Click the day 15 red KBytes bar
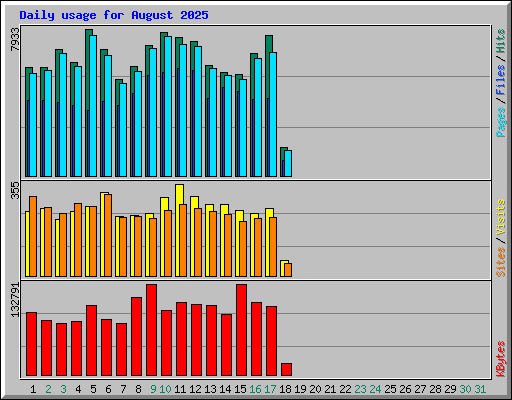Screen dimensions: 512x400 241,330
